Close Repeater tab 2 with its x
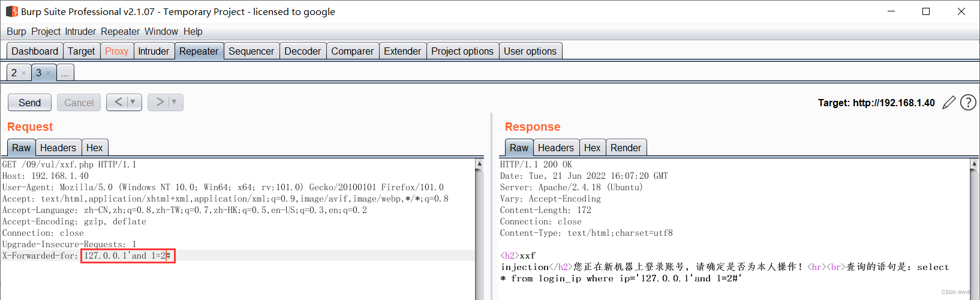This screenshot has height=300, width=980. (x=24, y=73)
